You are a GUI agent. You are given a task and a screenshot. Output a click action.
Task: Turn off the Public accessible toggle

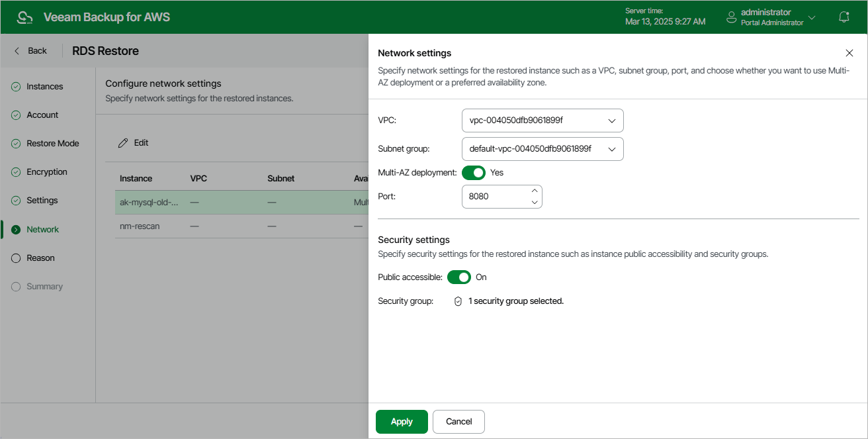[459, 277]
